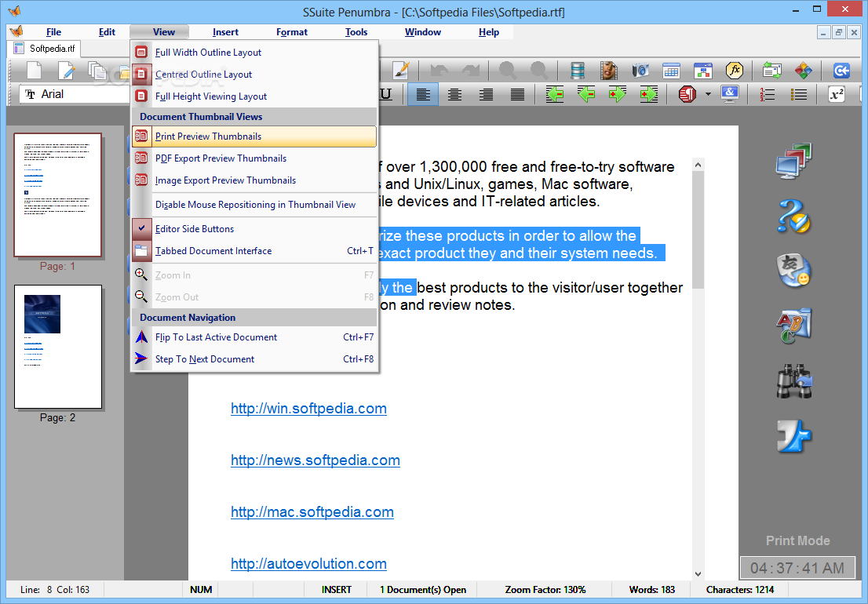The width and height of the screenshot is (868, 604).
Task: Open the news.softpedia.com link
Action: 315,460
